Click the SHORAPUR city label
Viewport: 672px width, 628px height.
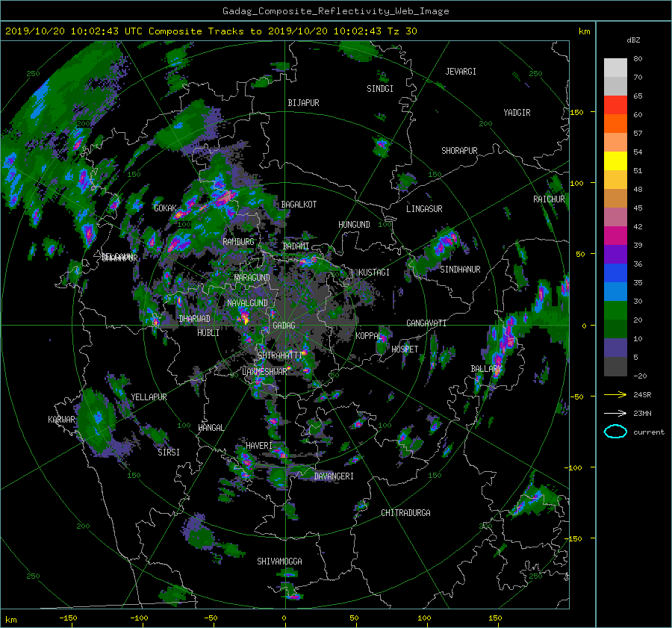point(459,150)
